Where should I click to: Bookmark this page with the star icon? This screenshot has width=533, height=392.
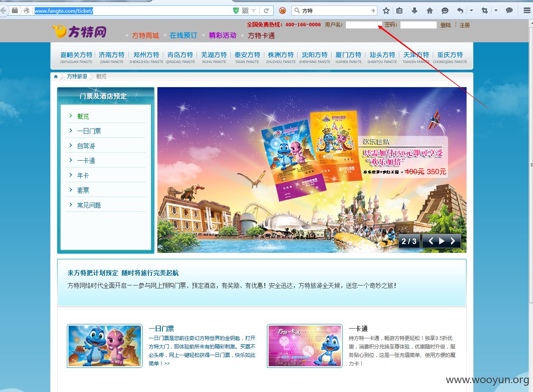tap(386, 11)
